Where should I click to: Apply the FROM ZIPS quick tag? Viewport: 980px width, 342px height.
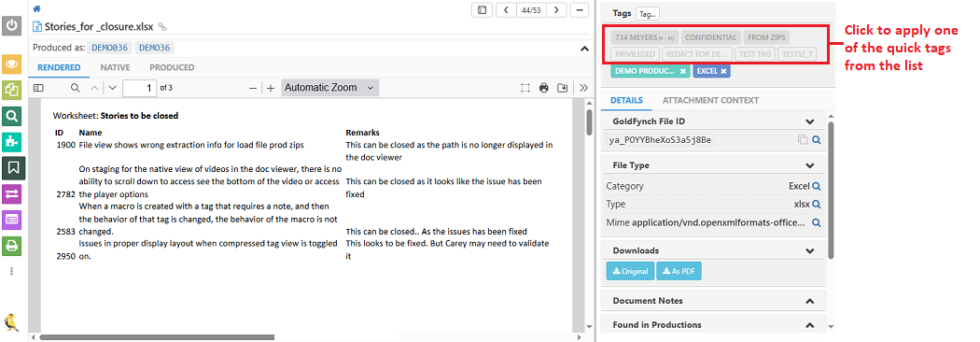click(767, 37)
